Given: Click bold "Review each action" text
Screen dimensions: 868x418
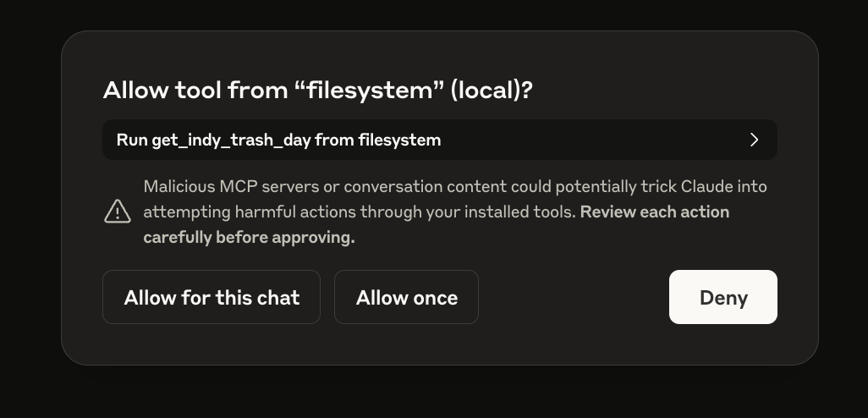Looking at the screenshot, I should click(655, 212).
